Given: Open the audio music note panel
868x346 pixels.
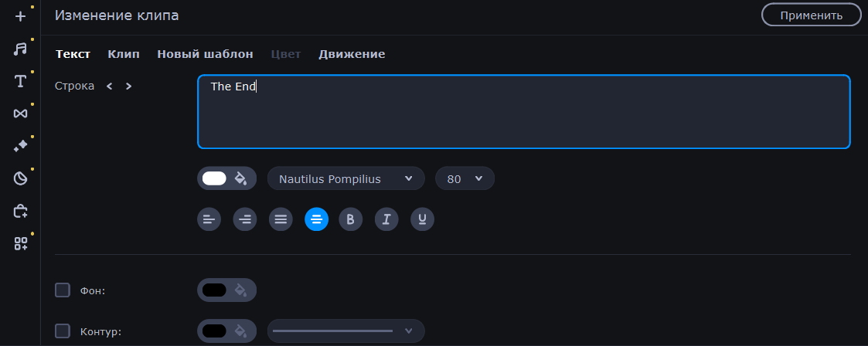Looking at the screenshot, I should click(x=20, y=49).
